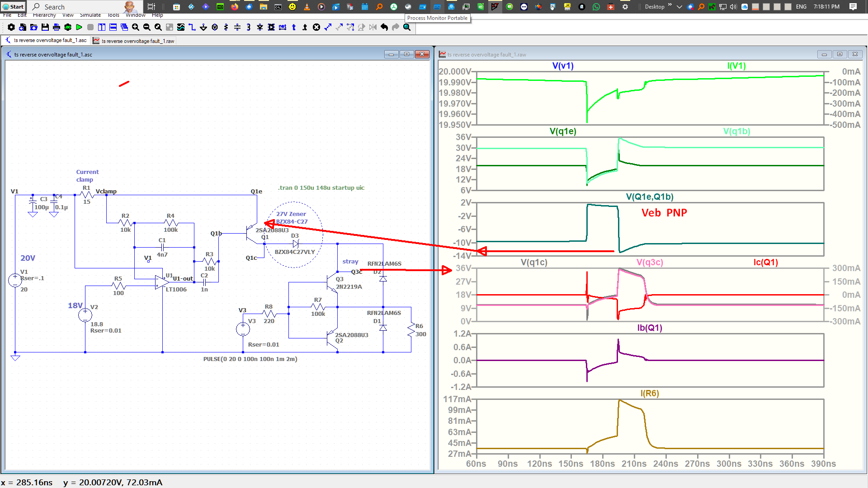Click the I(R6) trace label
The width and height of the screenshot is (868, 488).
[x=650, y=394]
